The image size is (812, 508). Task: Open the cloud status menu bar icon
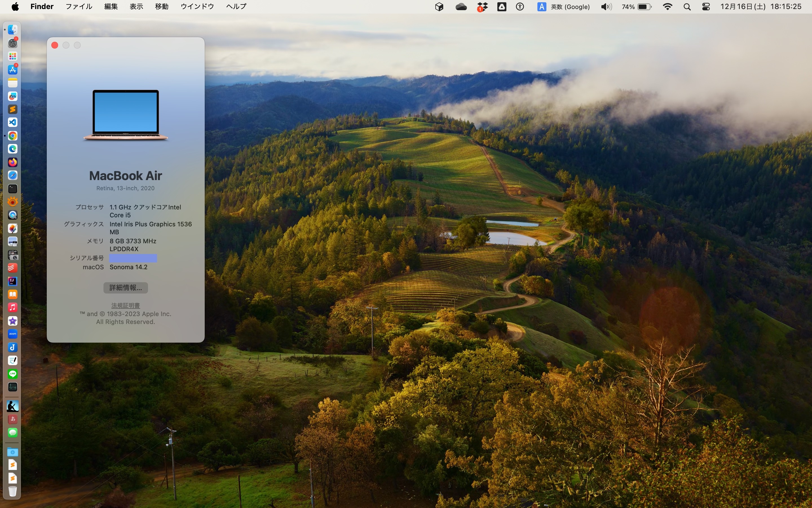click(461, 7)
